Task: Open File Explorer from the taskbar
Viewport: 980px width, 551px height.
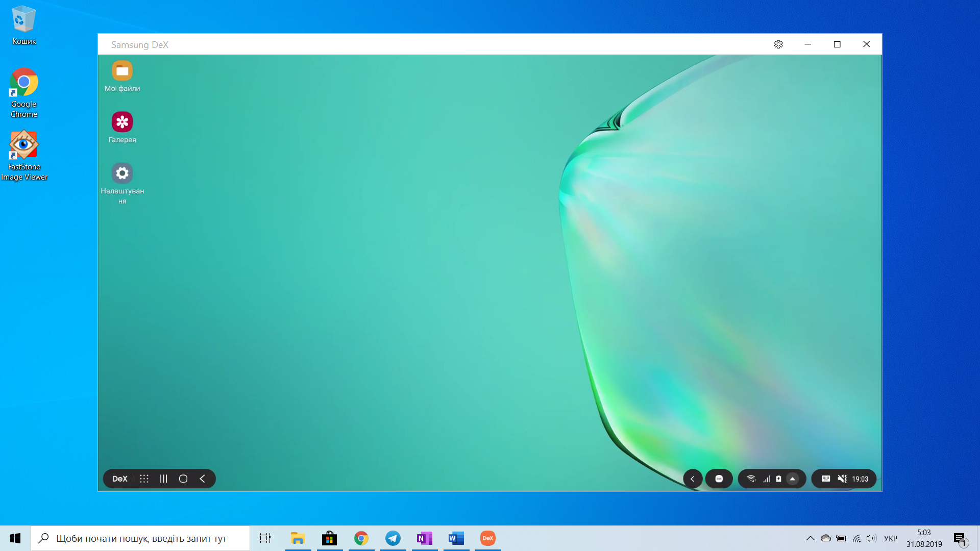Action: [x=298, y=538]
